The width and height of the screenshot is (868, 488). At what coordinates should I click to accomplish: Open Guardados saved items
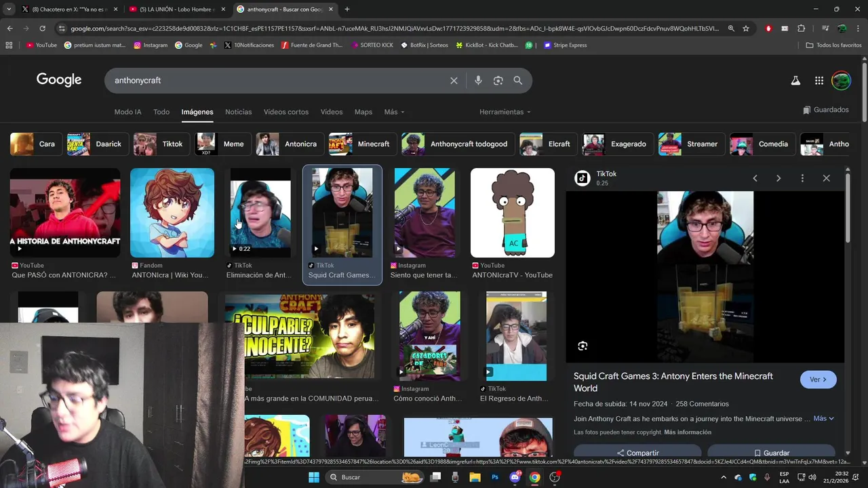coord(825,110)
